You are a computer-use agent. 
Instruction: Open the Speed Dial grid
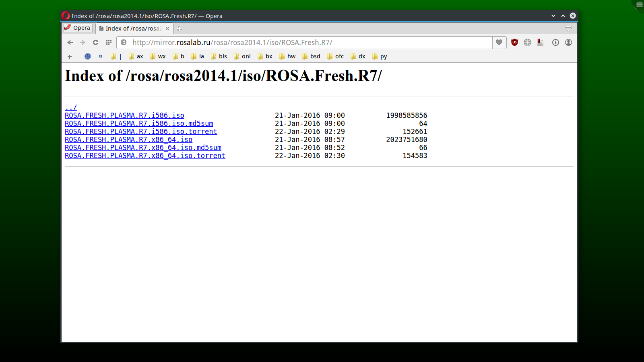coord(108,43)
